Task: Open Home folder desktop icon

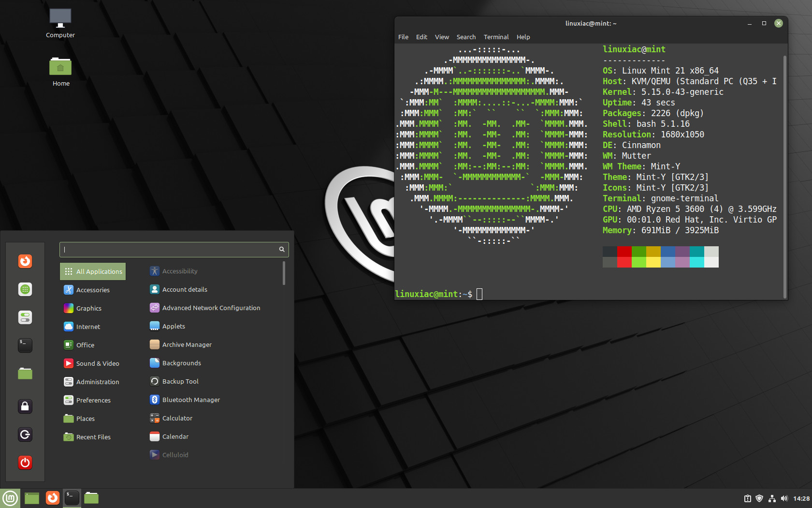Action: click(60, 72)
